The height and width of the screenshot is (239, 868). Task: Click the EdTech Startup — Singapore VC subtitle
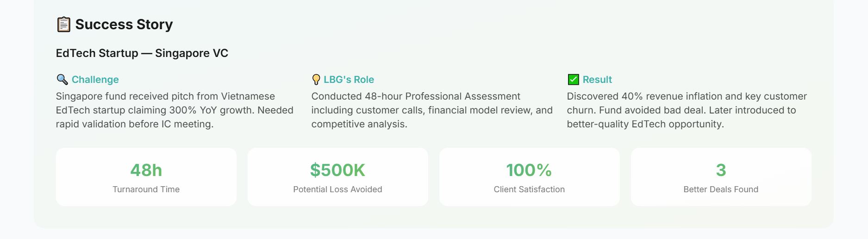(142, 53)
